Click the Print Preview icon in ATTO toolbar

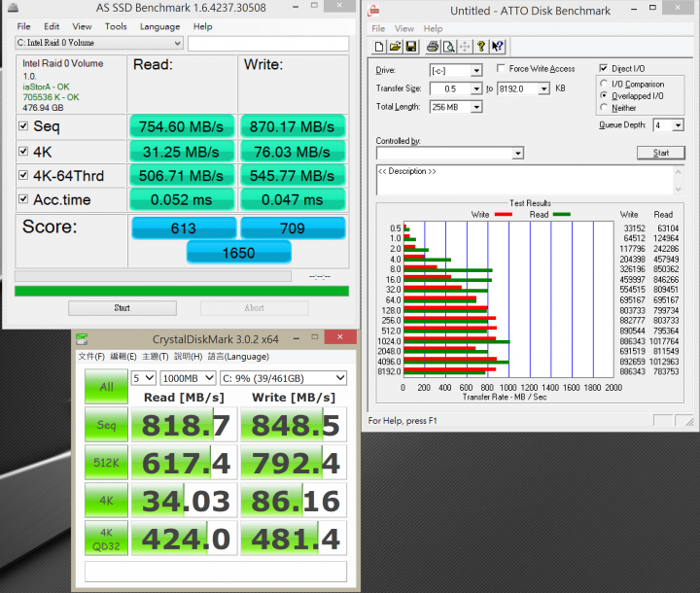coord(448,47)
